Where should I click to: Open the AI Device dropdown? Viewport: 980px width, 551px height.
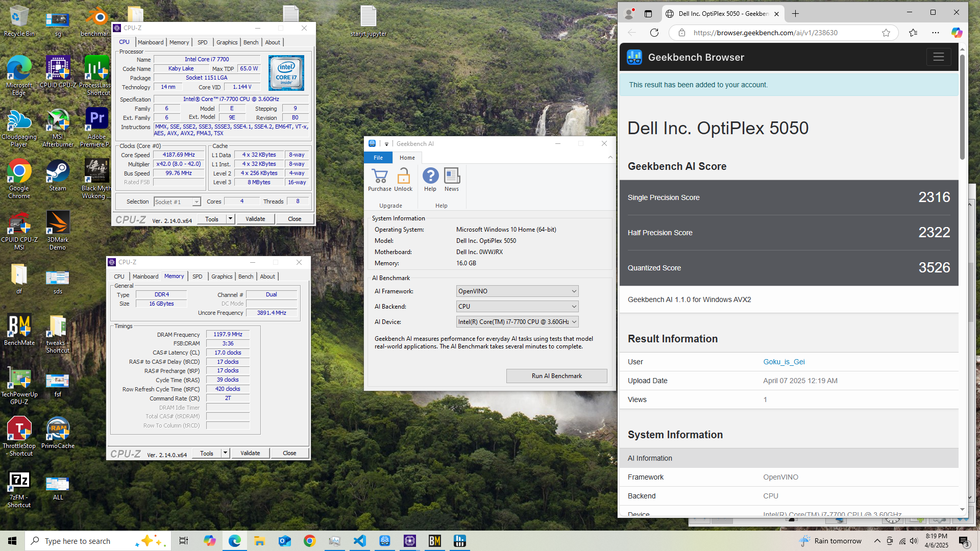(517, 322)
